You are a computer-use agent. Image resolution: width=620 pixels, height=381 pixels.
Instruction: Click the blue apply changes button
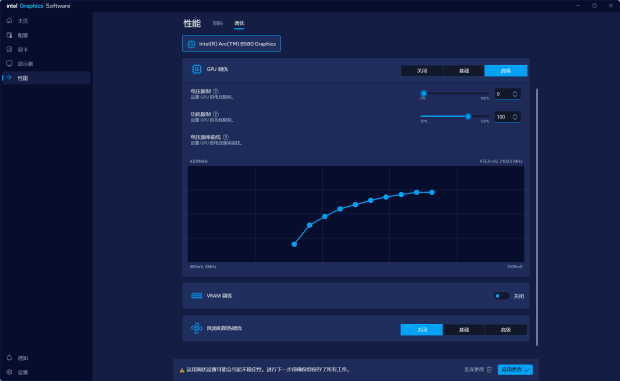(515, 370)
